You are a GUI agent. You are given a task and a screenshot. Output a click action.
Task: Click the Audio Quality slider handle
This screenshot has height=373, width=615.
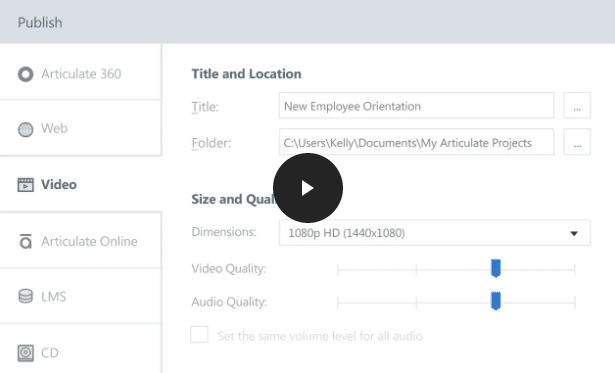[x=496, y=301]
